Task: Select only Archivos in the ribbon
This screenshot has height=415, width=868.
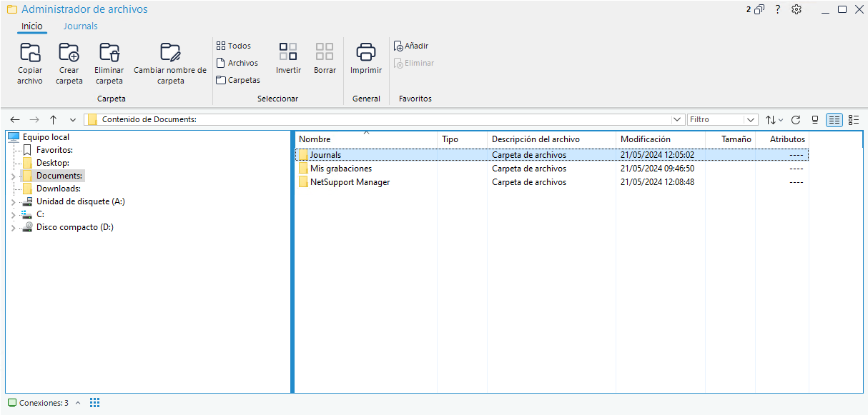Action: pos(237,63)
